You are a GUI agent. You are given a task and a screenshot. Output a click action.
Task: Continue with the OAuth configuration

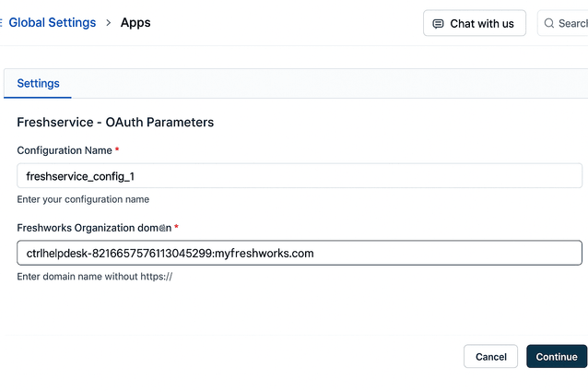tap(557, 356)
